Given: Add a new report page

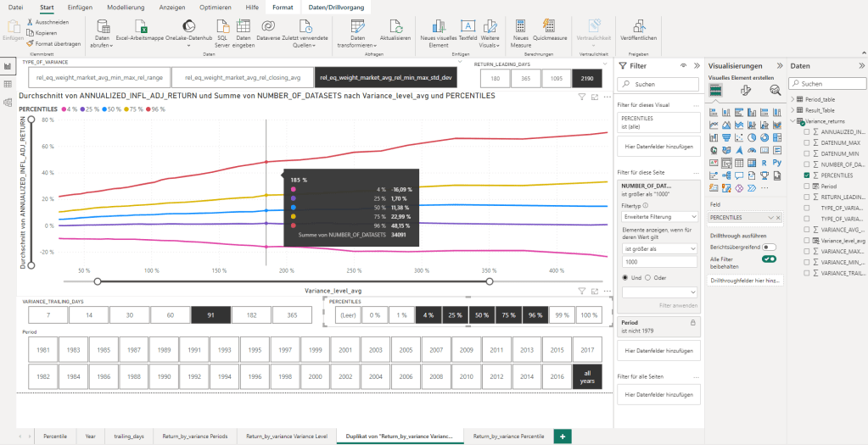Looking at the screenshot, I should (x=561, y=436).
